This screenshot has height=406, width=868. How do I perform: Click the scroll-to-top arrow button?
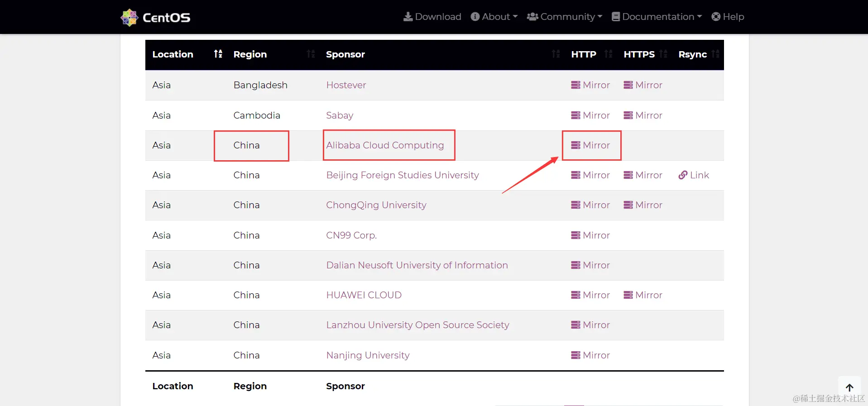tap(849, 387)
